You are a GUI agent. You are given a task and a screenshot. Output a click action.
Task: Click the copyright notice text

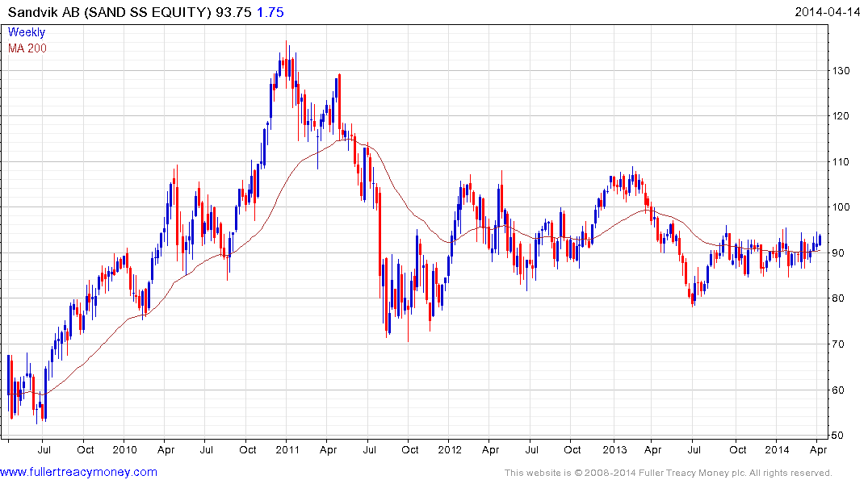point(669,473)
